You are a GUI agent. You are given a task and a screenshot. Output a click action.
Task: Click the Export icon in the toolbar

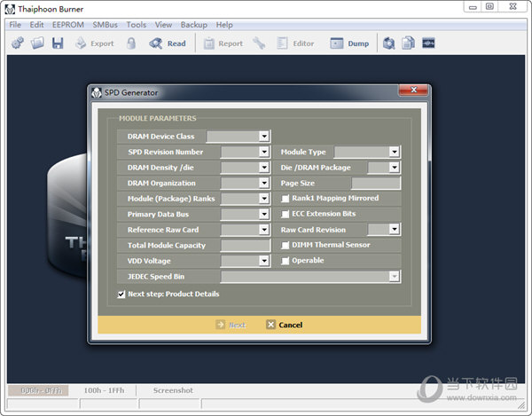(81, 43)
